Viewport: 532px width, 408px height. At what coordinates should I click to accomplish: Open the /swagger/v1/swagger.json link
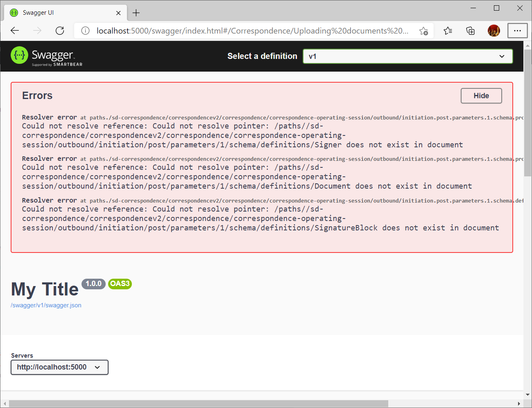click(45, 305)
